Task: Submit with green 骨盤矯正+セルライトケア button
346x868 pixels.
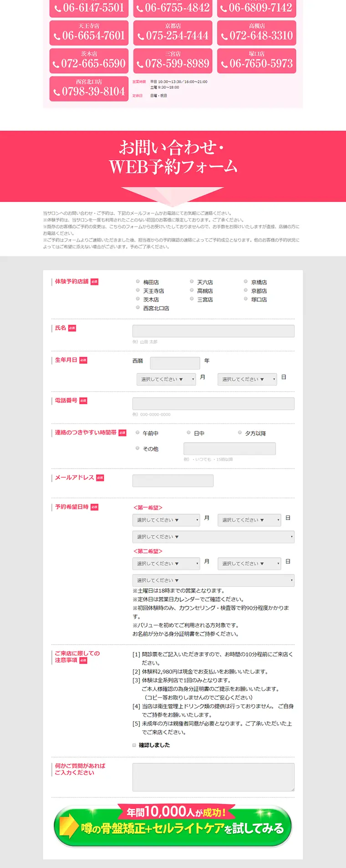Action: click(173, 826)
